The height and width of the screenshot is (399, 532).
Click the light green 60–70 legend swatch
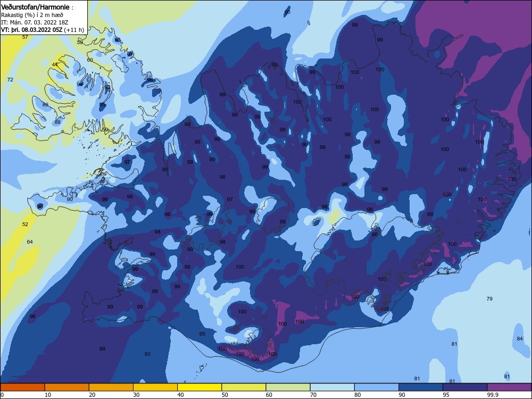pos(288,387)
